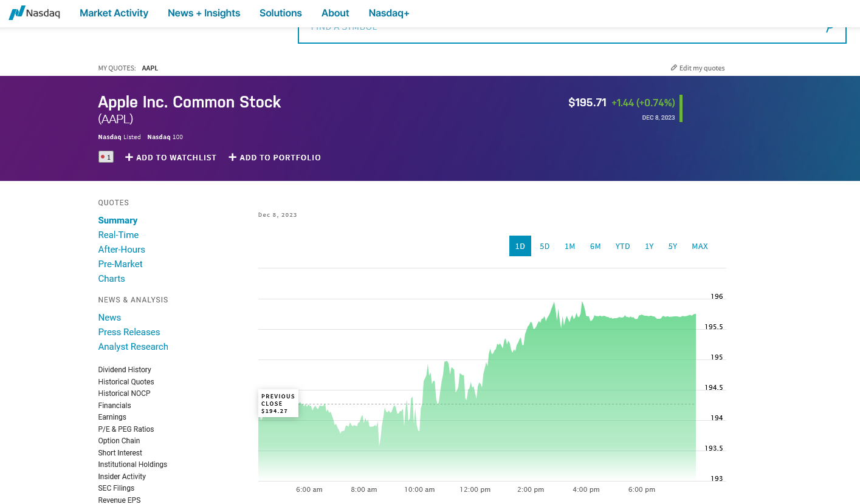Open Financials in sidebar
The height and width of the screenshot is (504, 860).
coord(115,406)
